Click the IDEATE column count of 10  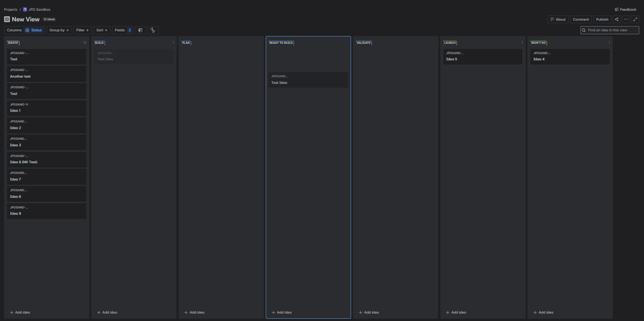(x=85, y=43)
